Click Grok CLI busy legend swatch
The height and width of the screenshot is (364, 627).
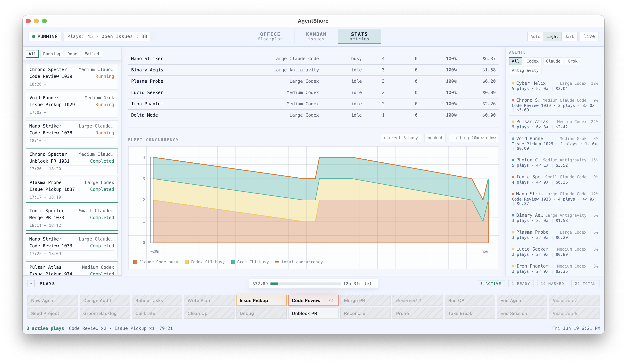click(233, 262)
